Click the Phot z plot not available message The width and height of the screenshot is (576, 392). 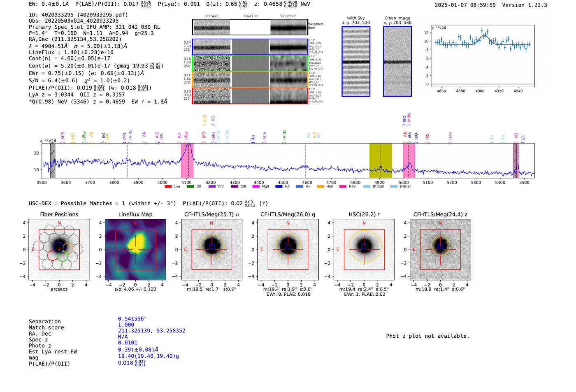pyautogui.click(x=427, y=336)
